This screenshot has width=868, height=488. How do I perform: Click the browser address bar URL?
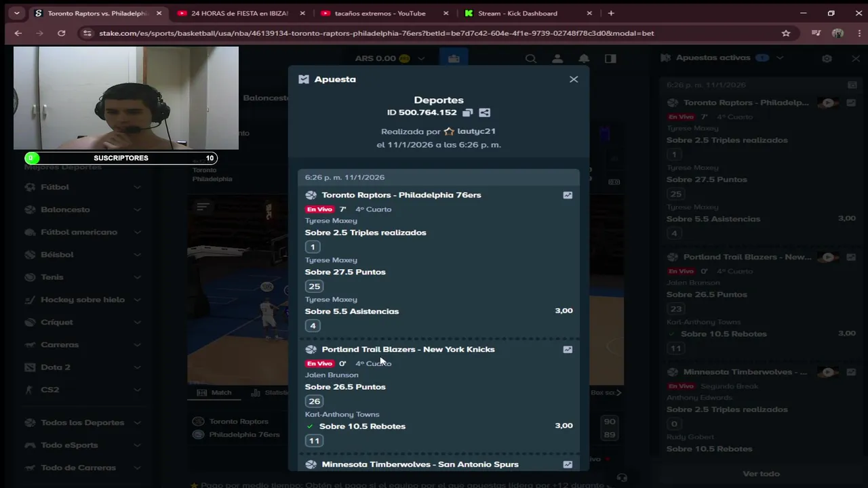pyautogui.click(x=376, y=33)
